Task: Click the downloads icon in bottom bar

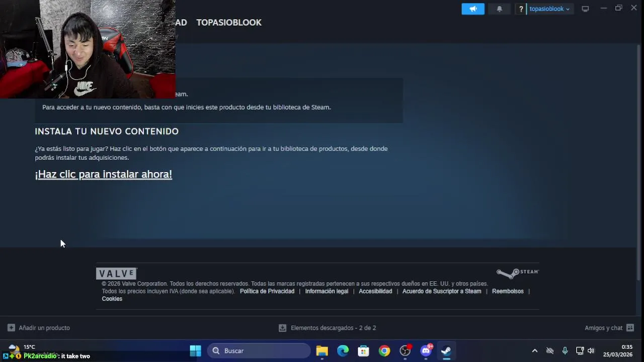Action: click(283, 328)
